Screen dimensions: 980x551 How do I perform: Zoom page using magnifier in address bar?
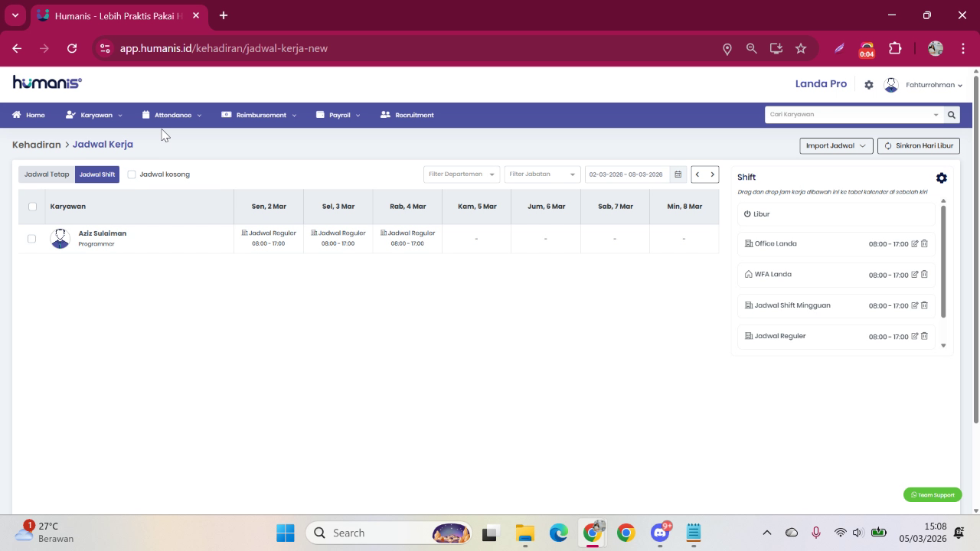752,48
